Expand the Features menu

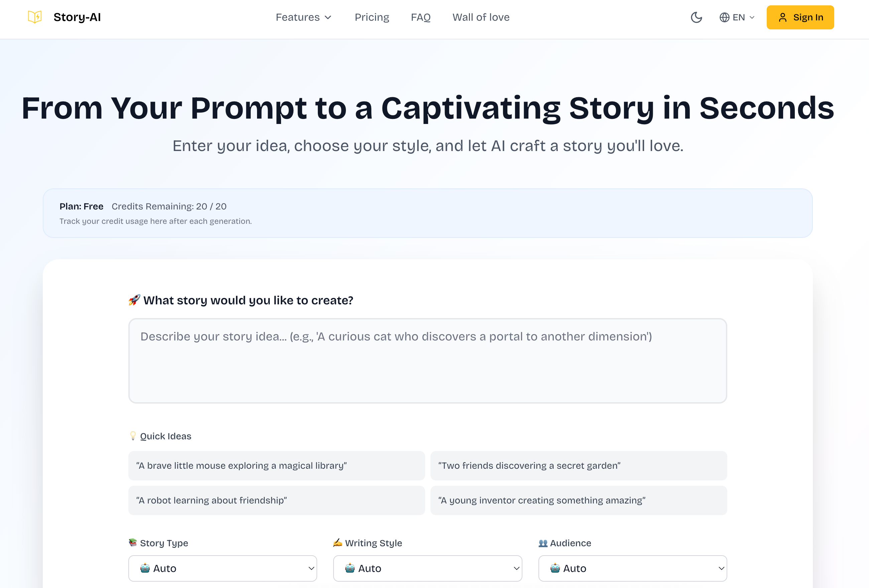(x=303, y=17)
